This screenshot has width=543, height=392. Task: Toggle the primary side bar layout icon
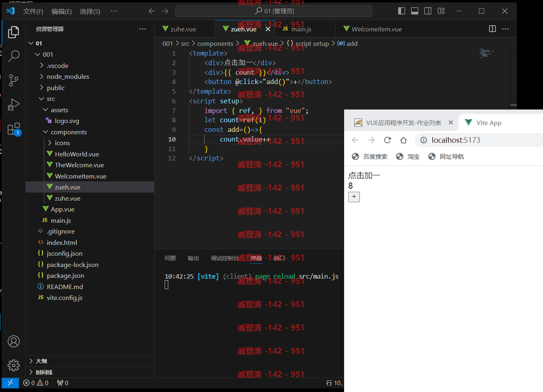click(x=401, y=11)
